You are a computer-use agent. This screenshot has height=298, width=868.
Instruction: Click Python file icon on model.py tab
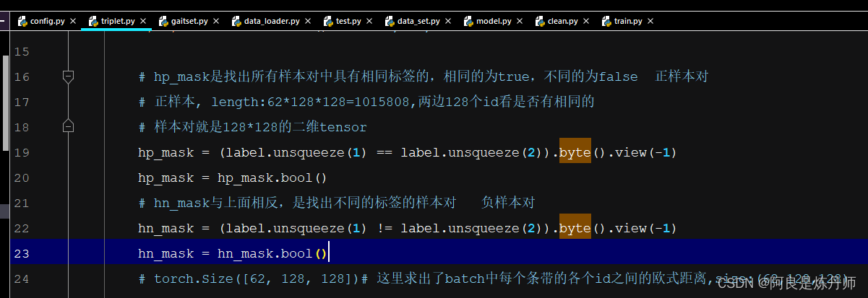pos(468,22)
